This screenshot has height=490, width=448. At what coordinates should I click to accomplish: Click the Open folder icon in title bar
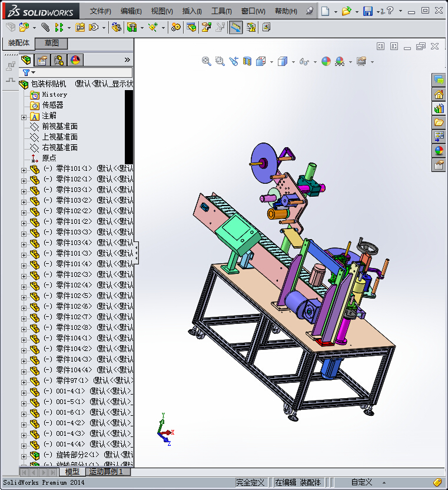[x=346, y=11]
